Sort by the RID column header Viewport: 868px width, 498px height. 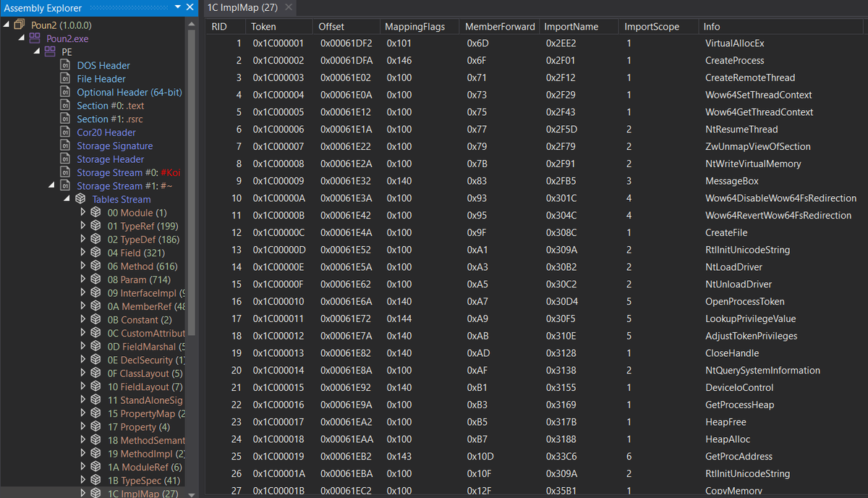(x=226, y=27)
